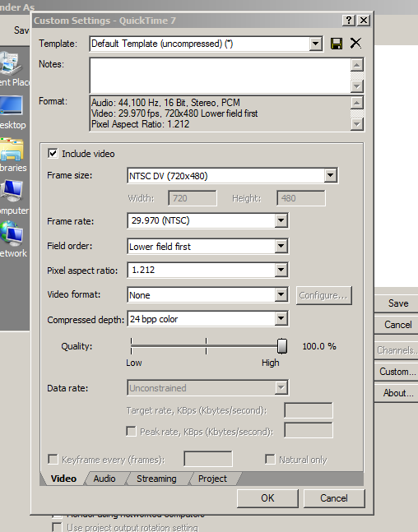Expand the Field order dropdown
This screenshot has height=532, width=418.
(x=281, y=247)
